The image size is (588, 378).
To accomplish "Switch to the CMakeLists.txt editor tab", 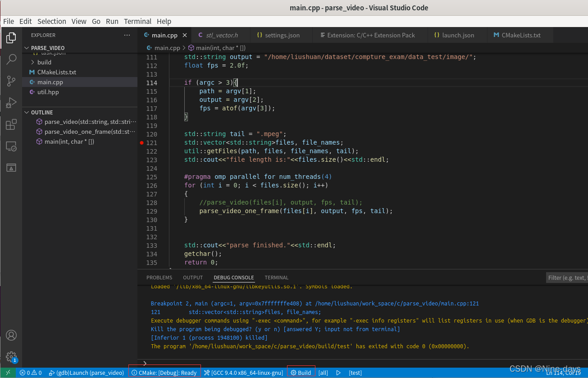I will [520, 35].
